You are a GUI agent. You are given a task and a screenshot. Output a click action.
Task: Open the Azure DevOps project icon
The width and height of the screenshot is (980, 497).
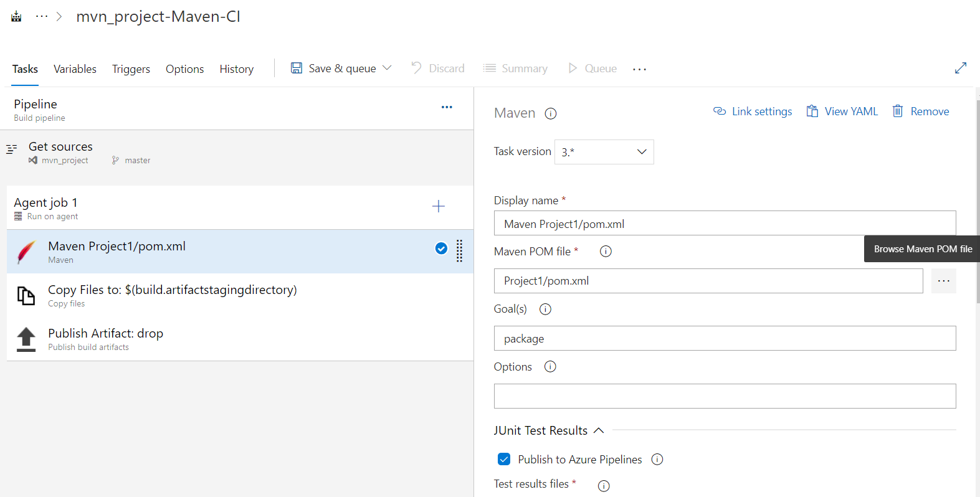(x=16, y=17)
